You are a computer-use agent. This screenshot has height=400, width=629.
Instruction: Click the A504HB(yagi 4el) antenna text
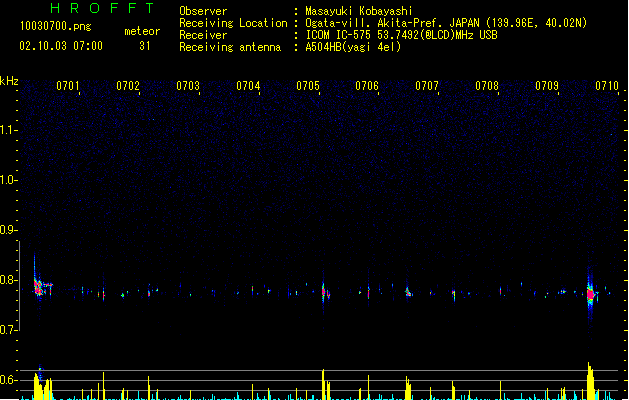pos(353,47)
